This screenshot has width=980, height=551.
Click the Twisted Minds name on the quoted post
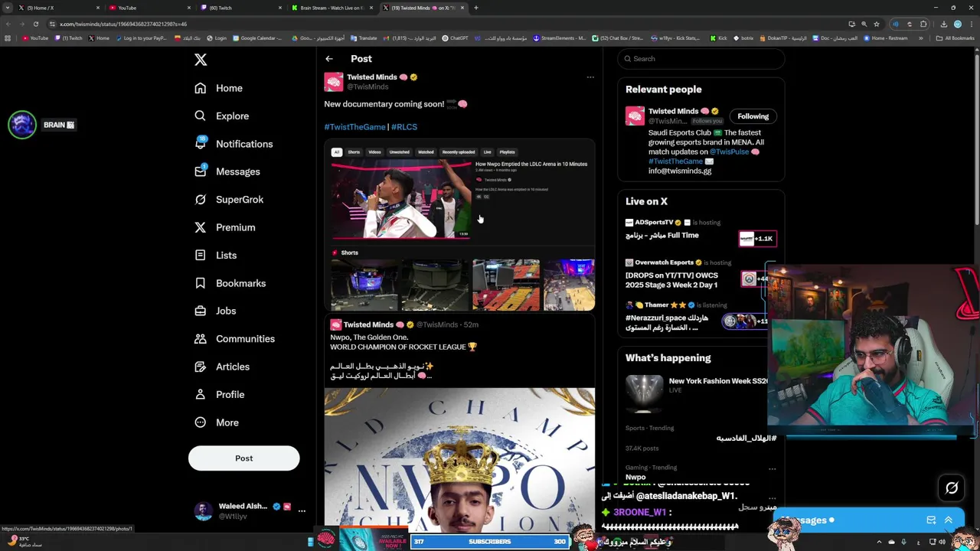368,324
